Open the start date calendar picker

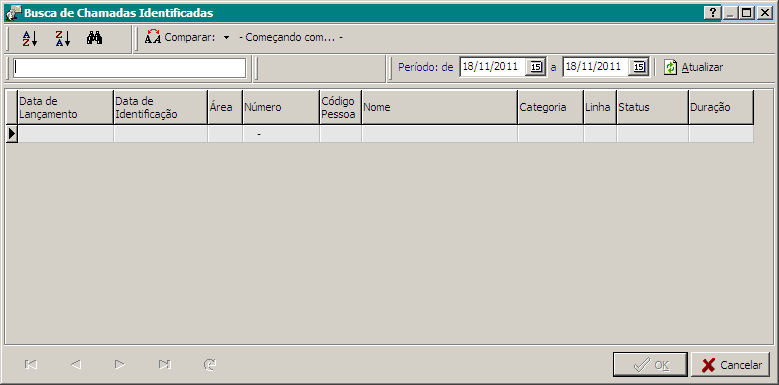pos(536,67)
